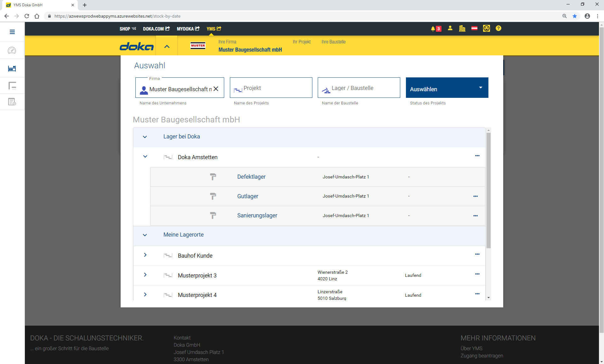Select the stock inventory sidebar icon
Image resolution: width=604 pixels, height=364 pixels.
[12, 69]
